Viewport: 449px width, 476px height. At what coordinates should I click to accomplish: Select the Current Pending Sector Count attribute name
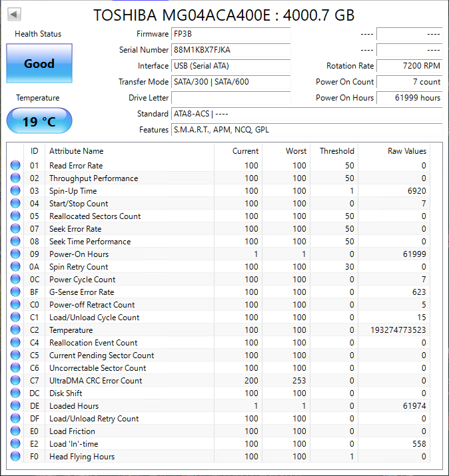(101, 356)
